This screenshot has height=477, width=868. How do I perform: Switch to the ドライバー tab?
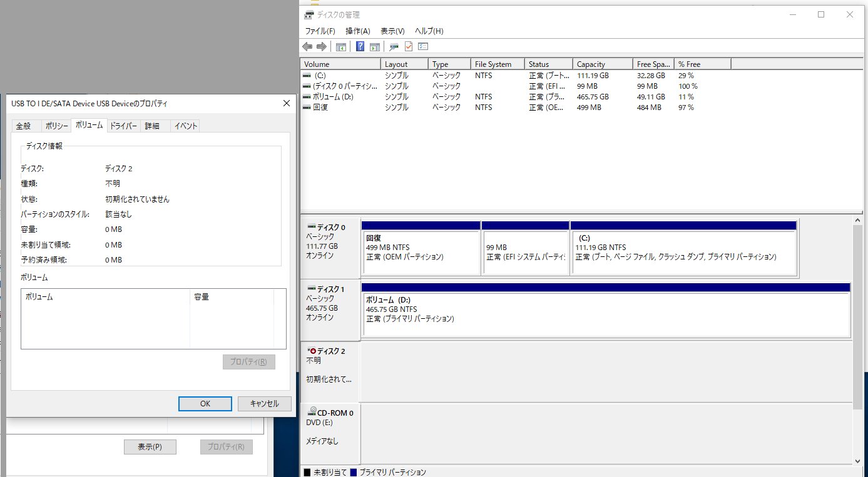[x=123, y=126]
